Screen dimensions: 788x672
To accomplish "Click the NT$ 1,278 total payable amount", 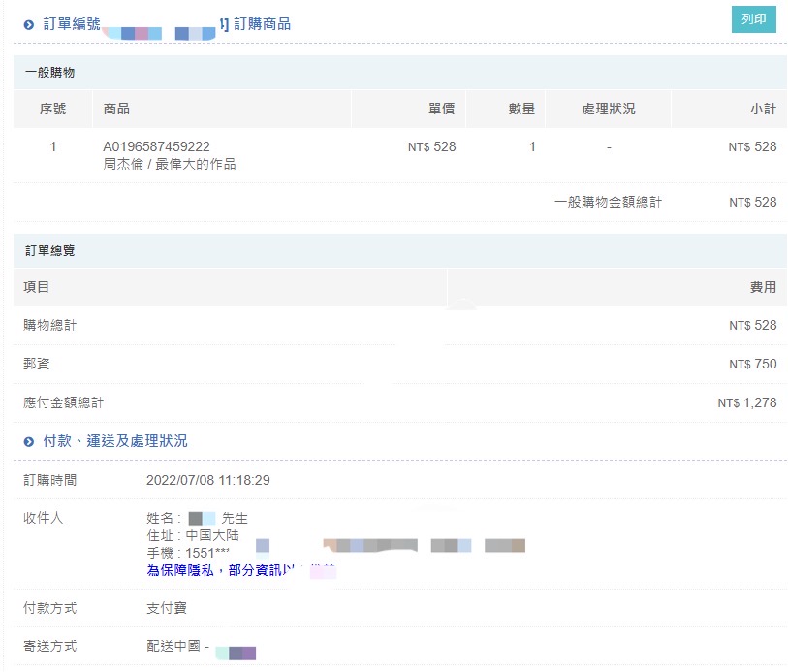I will point(746,402).
